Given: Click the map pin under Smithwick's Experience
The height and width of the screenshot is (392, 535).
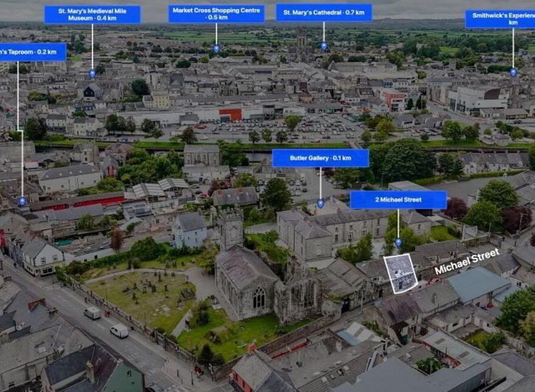Looking at the screenshot, I should click(x=513, y=72).
